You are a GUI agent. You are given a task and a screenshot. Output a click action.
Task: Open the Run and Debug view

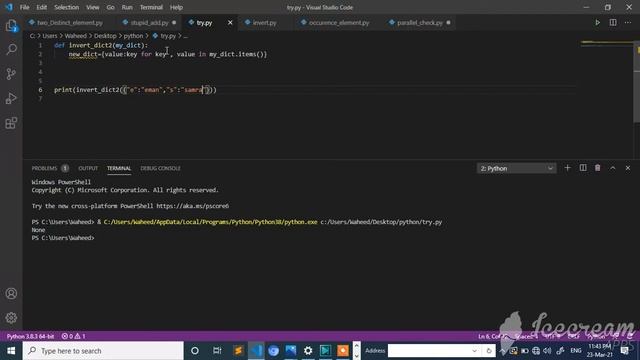coord(11,98)
